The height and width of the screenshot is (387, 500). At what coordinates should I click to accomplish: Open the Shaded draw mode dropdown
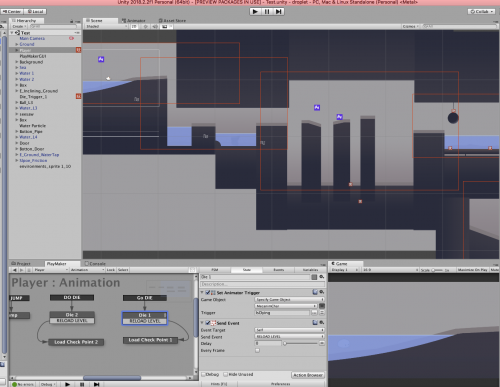[x=106, y=26]
